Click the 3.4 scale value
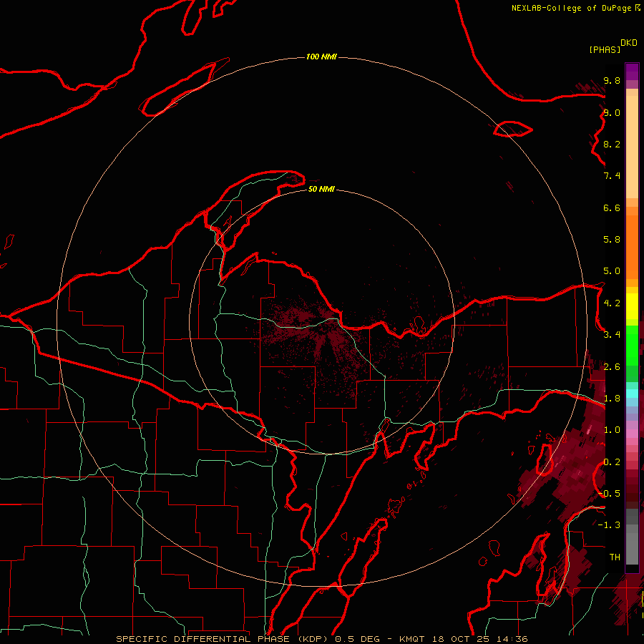The height and width of the screenshot is (644, 644). [x=612, y=335]
